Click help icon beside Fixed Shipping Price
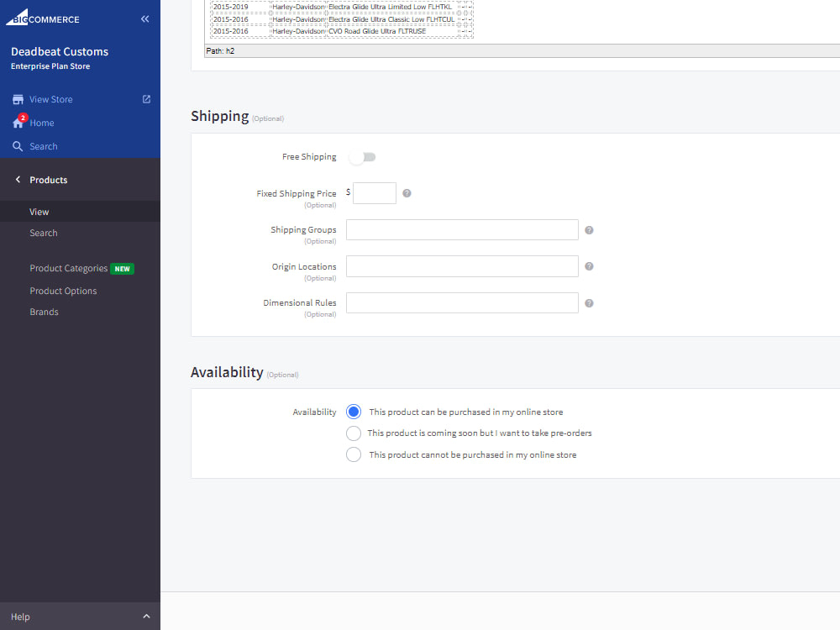The width and height of the screenshot is (840, 630). 407,193
